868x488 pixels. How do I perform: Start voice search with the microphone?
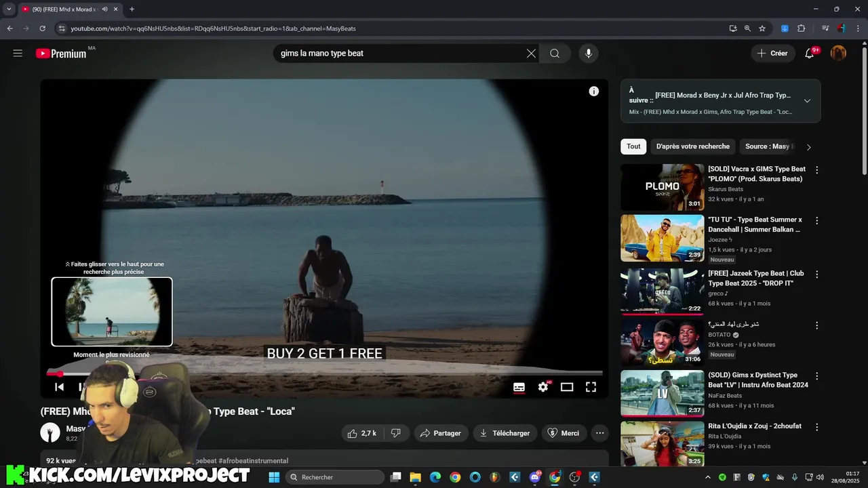tap(588, 54)
